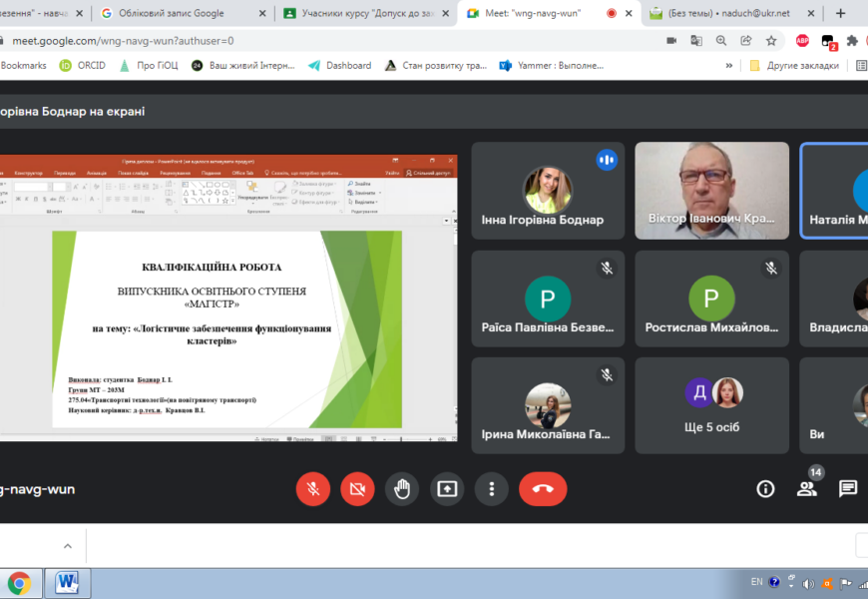Bookmark this page with the star icon

pos(771,41)
